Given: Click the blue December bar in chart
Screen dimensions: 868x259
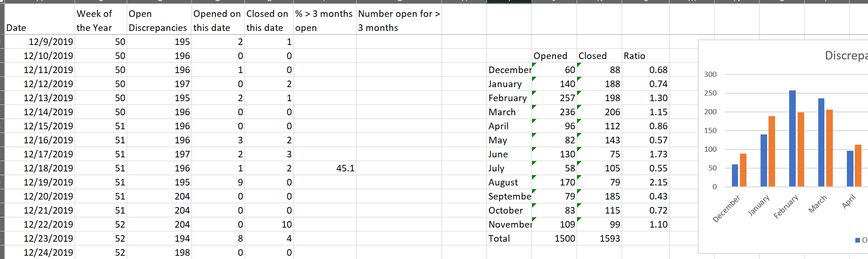Looking at the screenshot, I should tap(735, 176).
